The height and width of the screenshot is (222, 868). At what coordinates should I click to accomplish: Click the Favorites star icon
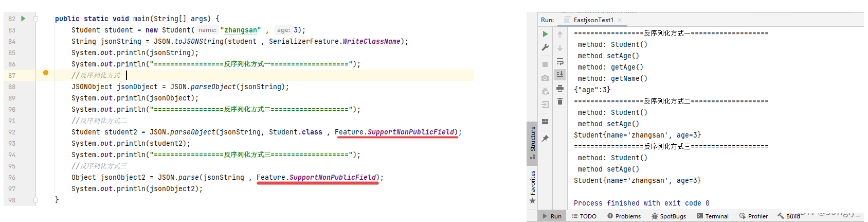[532, 201]
